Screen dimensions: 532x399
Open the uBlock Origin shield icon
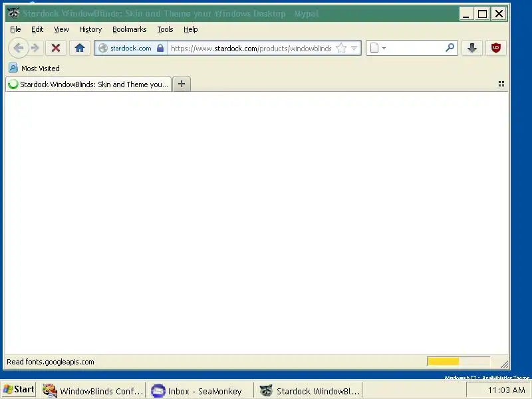495,48
